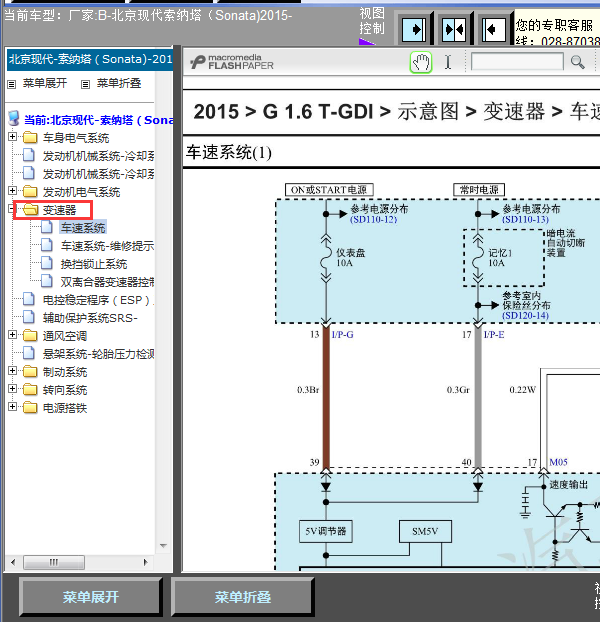Open first 发动机机械系统-冷却 tree item
The height and width of the screenshot is (622, 600).
tap(98, 156)
